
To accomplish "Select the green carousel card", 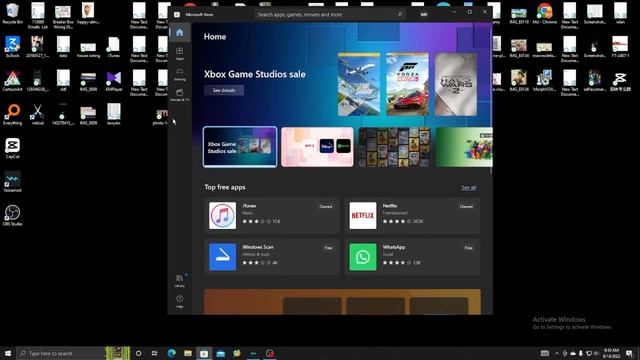I will (x=464, y=147).
